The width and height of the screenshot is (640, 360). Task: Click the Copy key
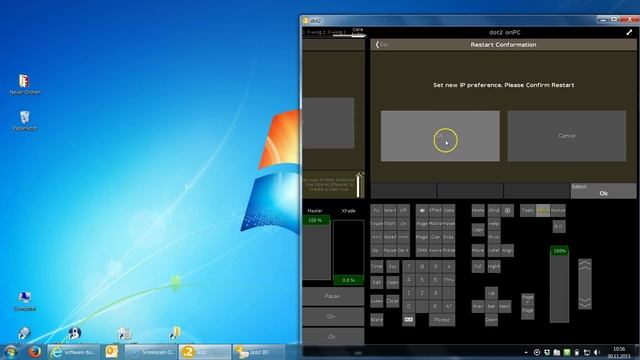478,230
